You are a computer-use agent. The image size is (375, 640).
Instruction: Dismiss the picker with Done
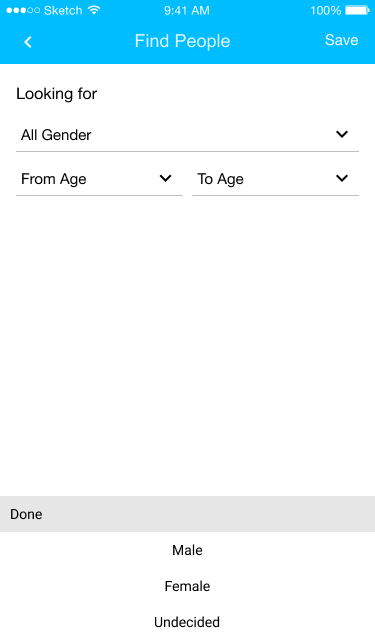pyautogui.click(x=26, y=514)
